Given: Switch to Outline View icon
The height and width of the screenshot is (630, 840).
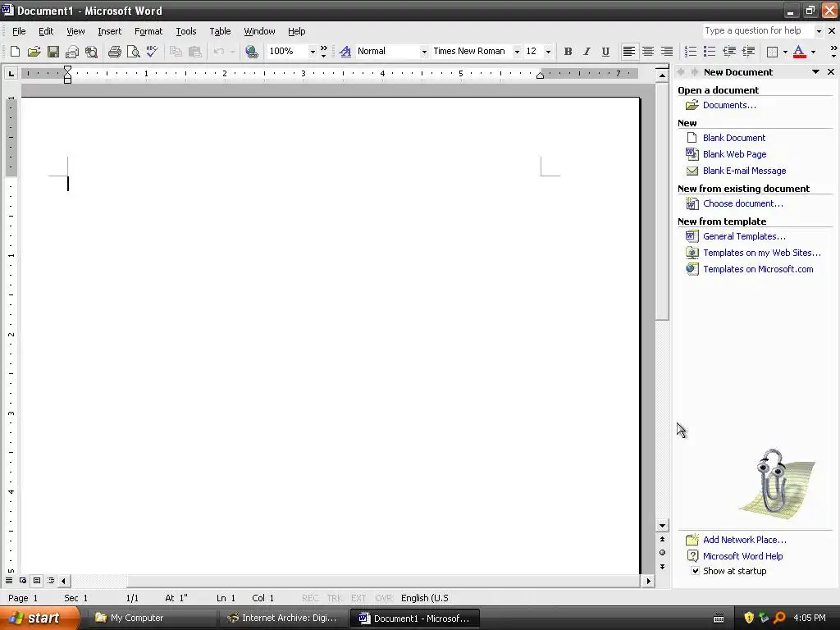Looking at the screenshot, I should coord(51,580).
